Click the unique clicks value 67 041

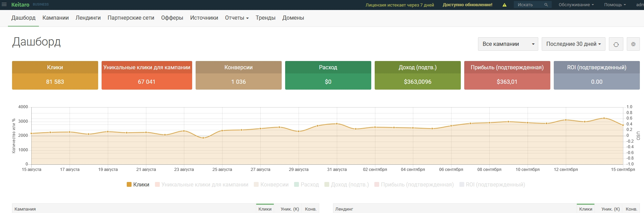pos(147,82)
